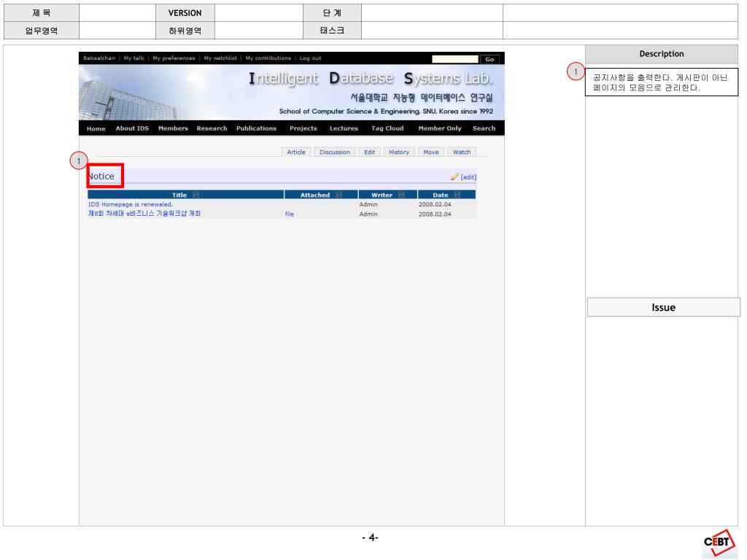Select the description text '공지사항을 출력한다'
This screenshot has width=747, height=560.
click(x=632, y=77)
